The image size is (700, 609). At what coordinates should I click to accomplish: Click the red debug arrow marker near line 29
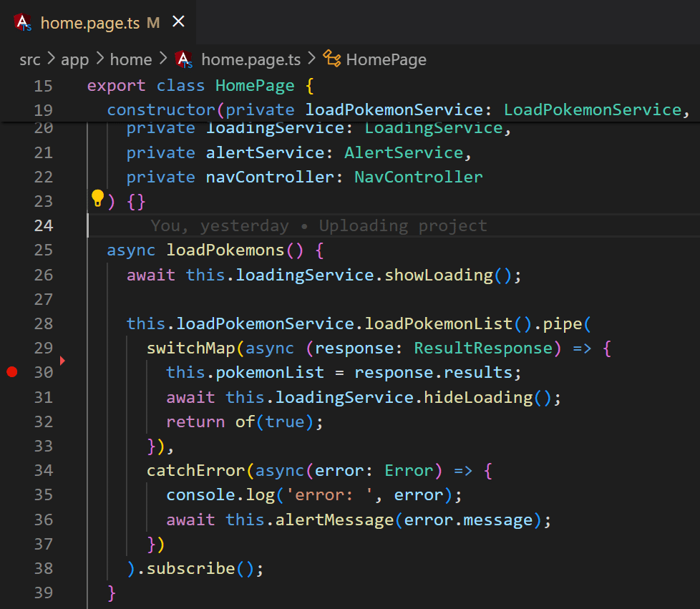pyautogui.click(x=62, y=360)
